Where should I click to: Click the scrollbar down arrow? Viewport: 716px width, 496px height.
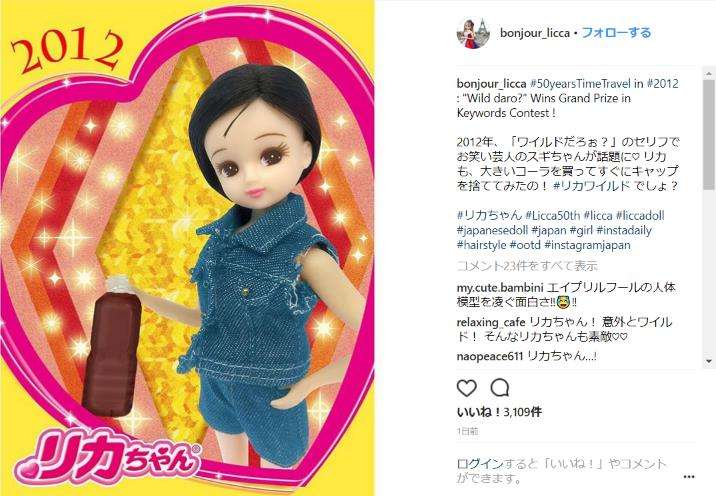pos(708,361)
